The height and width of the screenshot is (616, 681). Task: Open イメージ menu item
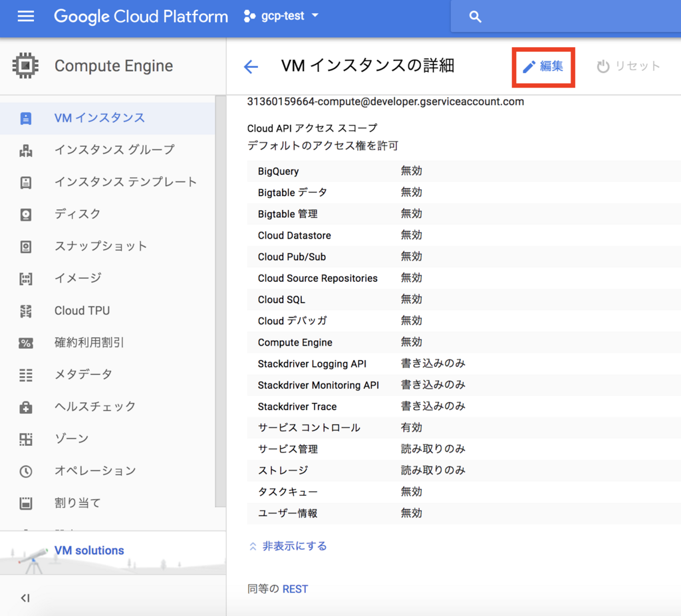coord(107,278)
